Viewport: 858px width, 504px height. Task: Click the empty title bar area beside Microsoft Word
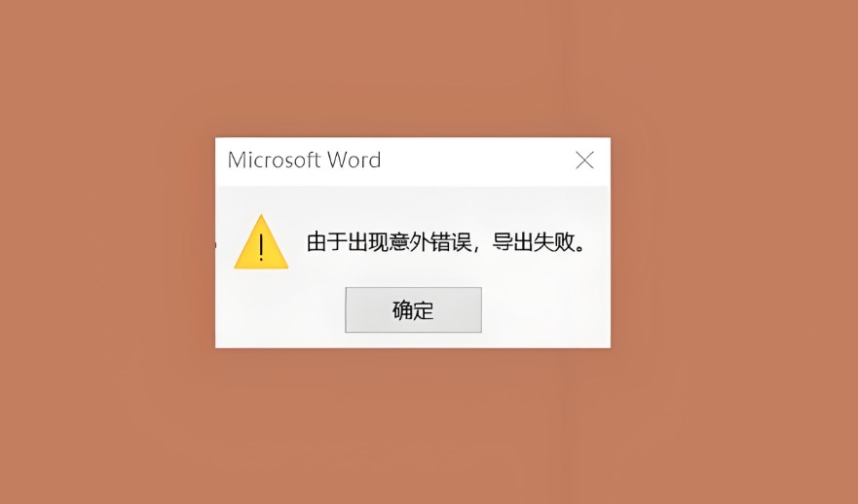[476, 161]
